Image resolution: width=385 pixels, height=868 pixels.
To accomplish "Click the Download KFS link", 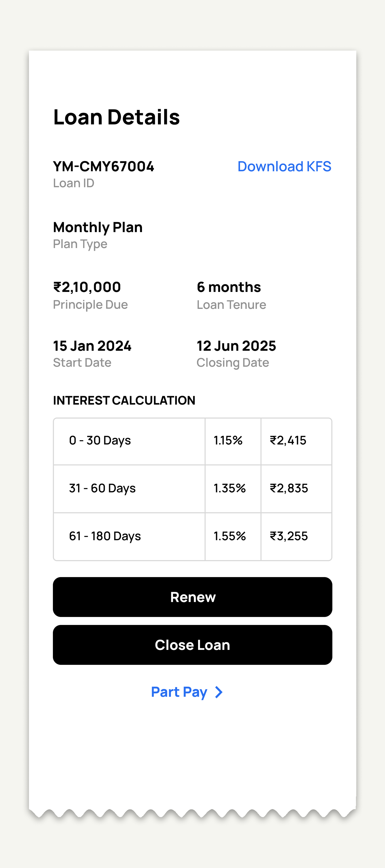I will 284,167.
